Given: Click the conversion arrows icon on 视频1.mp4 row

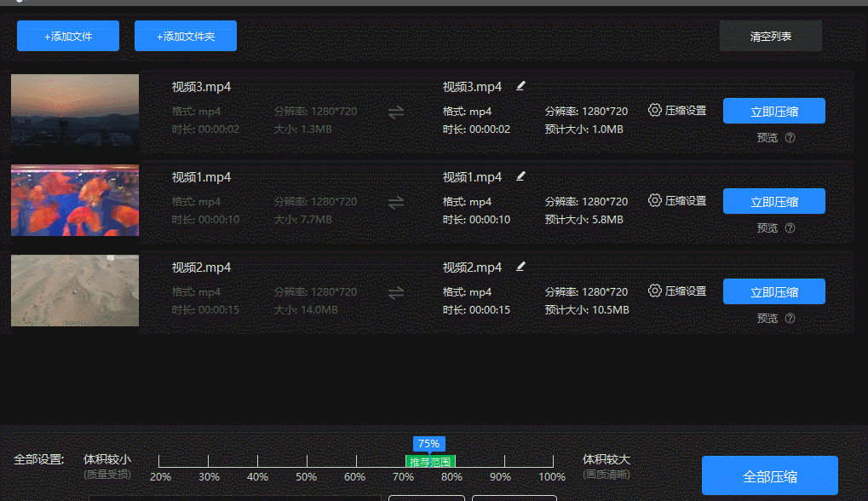Looking at the screenshot, I should [x=395, y=202].
